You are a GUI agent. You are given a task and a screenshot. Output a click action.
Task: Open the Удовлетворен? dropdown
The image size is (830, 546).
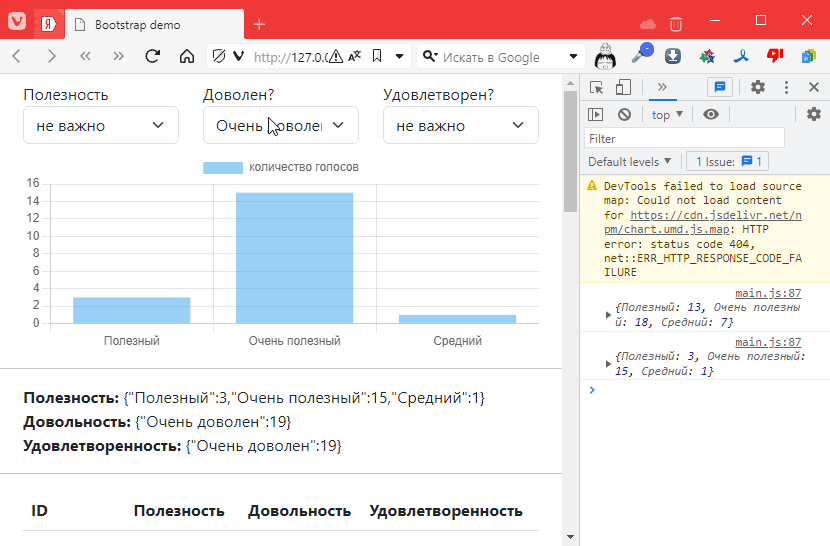(460, 125)
